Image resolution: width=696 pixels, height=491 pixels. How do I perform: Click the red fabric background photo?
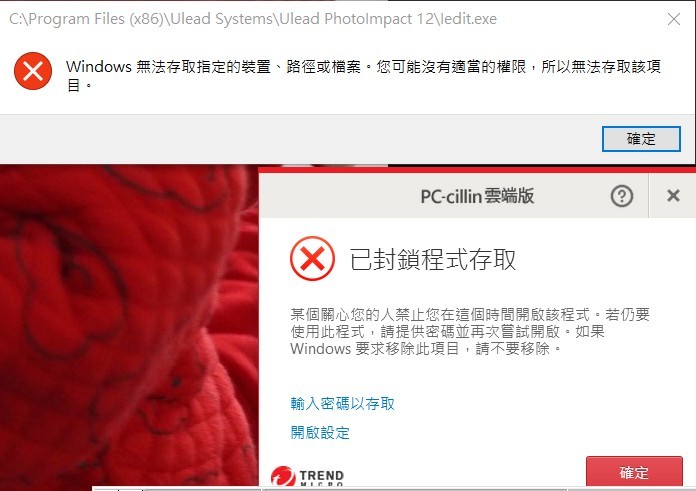click(x=129, y=326)
